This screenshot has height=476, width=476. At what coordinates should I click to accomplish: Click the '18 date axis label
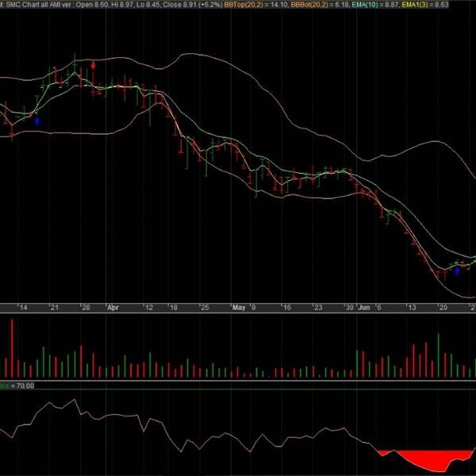(x=173, y=308)
